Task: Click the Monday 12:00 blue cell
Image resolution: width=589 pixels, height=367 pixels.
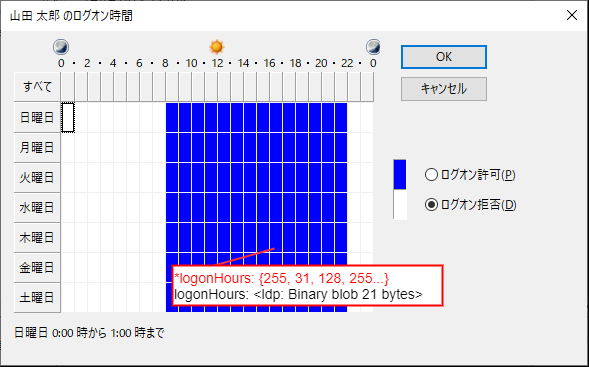Action: [224, 148]
